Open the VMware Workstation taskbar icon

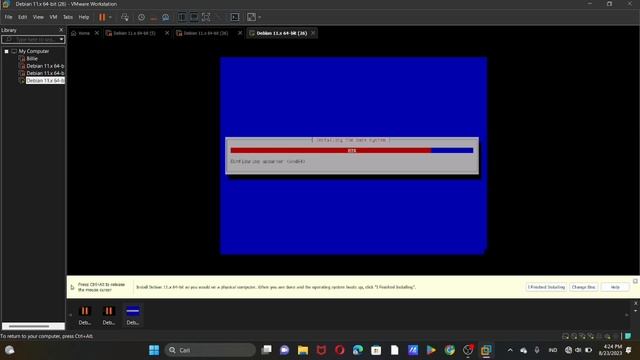pyautogui.click(x=486, y=350)
